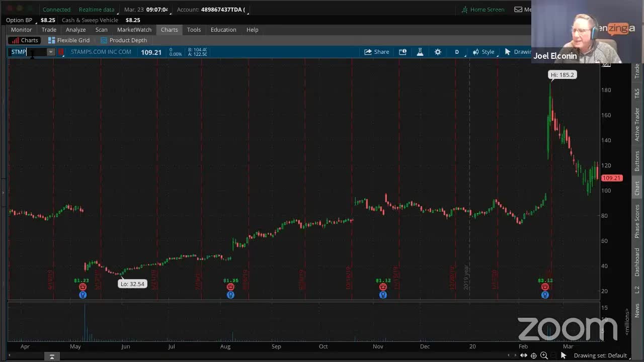Open the Active Trader sidebar panel
The width and height of the screenshot is (644, 362).
point(637,124)
